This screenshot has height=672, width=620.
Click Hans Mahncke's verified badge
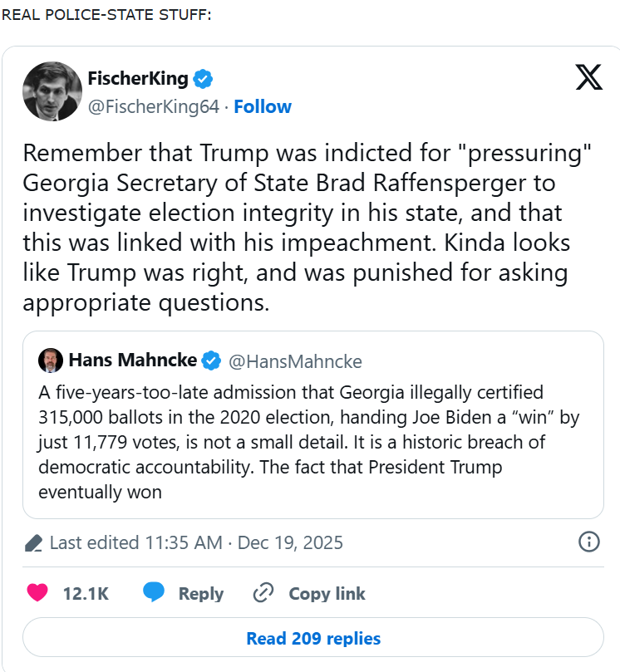(212, 361)
